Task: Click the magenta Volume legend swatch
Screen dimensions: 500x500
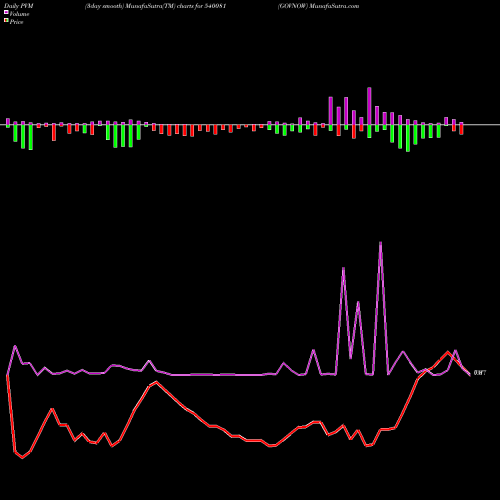Action: pyautogui.click(x=6, y=13)
